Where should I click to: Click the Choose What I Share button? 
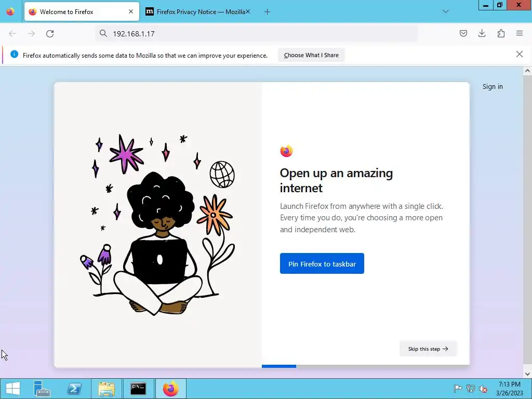coord(311,55)
